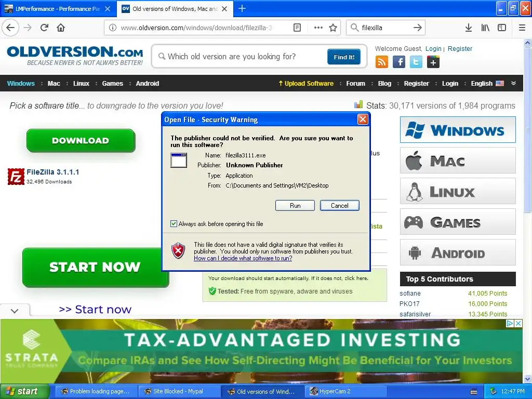This screenshot has width=532, height=399.
Task: Open the library icon in toolbar
Action: tap(485, 28)
